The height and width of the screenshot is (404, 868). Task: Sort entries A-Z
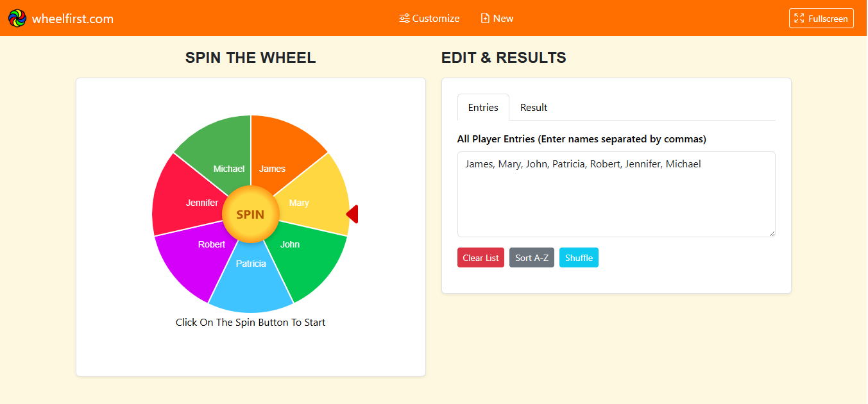coord(532,258)
